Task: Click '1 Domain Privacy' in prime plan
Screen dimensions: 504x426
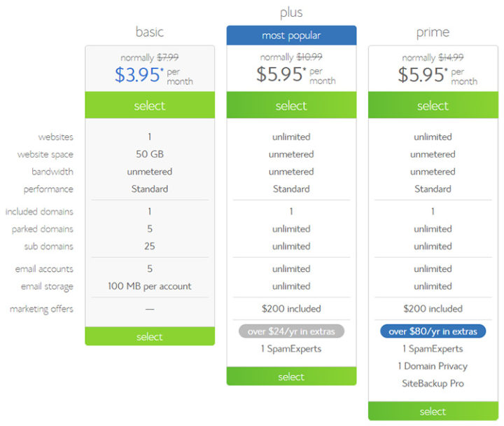Action: tap(433, 366)
